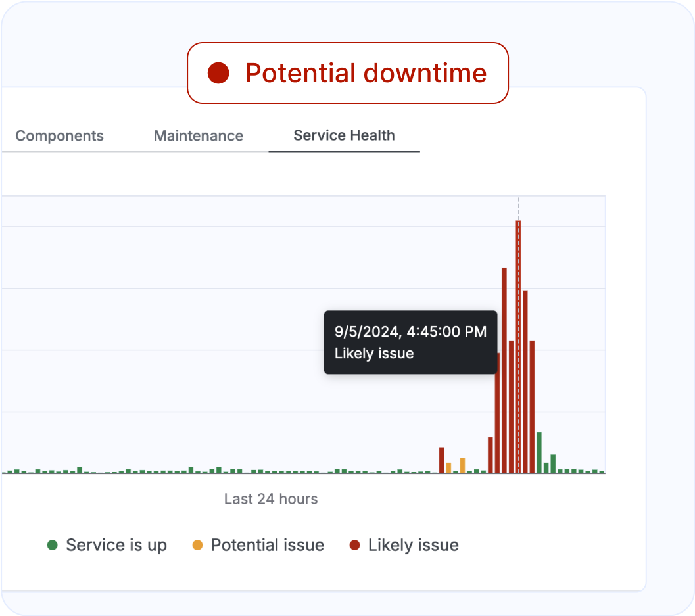Open the Maintenance tab
The height and width of the screenshot is (616, 695).
198,135
